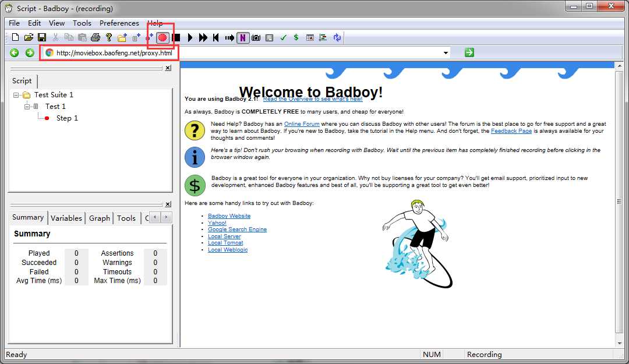Click the form populator toolbar icon
The width and height of the screenshot is (629, 364).
coord(270,38)
